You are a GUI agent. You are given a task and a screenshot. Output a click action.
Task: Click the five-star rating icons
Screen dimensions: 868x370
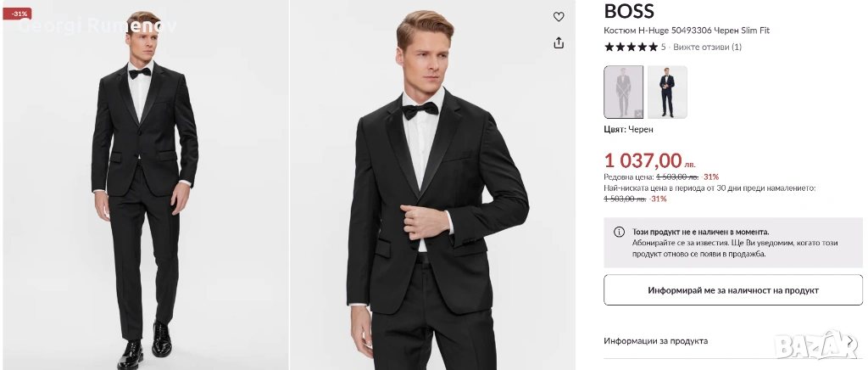631,47
